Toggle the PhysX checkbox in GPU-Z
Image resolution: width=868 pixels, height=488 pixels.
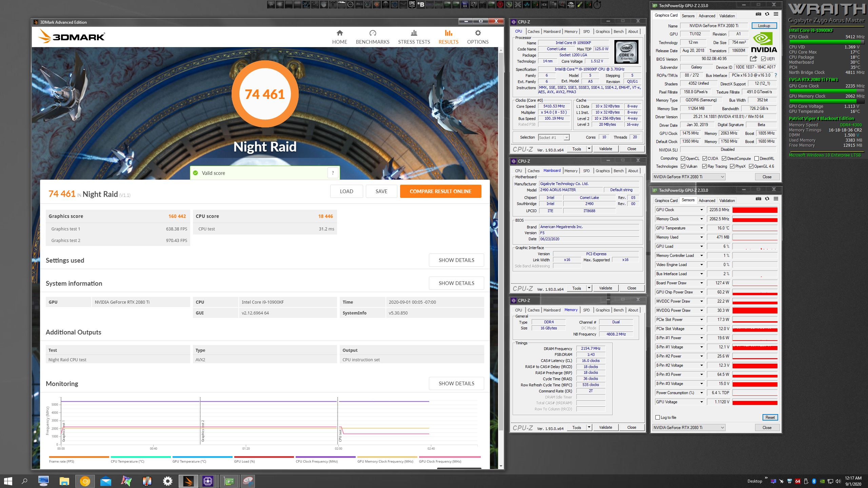[x=732, y=166]
